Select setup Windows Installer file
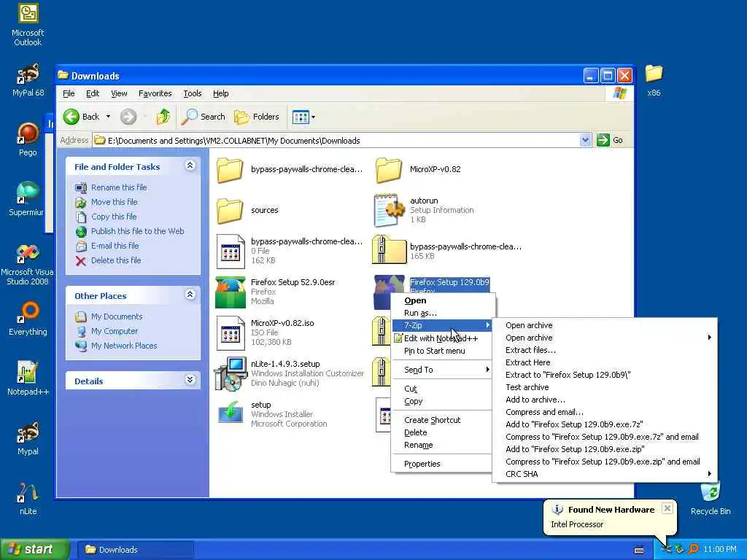 click(x=271, y=414)
